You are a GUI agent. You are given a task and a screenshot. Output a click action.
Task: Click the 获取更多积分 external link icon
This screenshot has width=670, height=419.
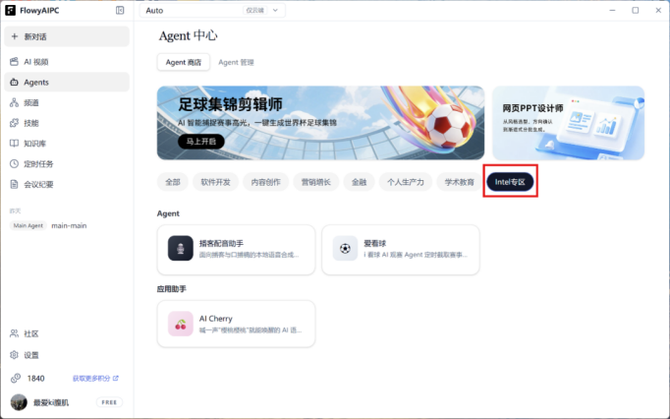(x=116, y=378)
